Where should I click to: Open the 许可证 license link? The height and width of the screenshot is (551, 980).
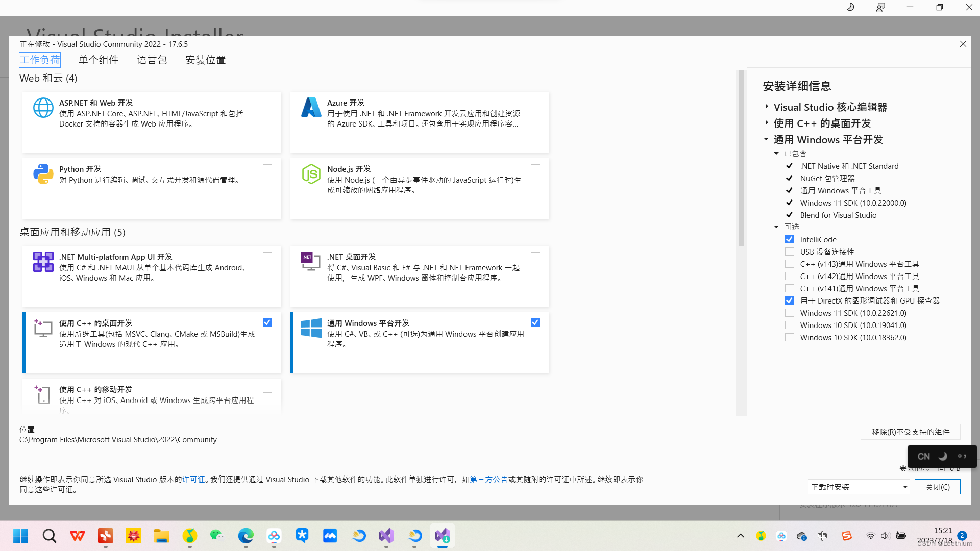click(193, 480)
